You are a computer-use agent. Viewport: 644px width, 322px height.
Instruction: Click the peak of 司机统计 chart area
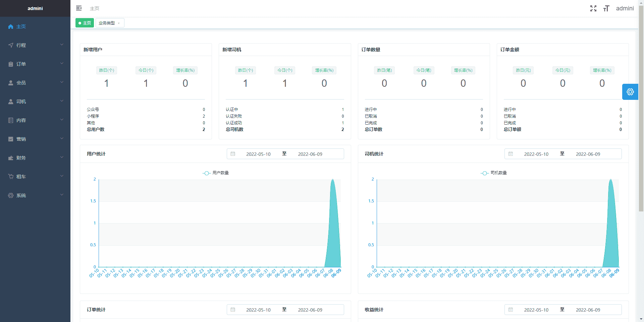[x=610, y=180]
